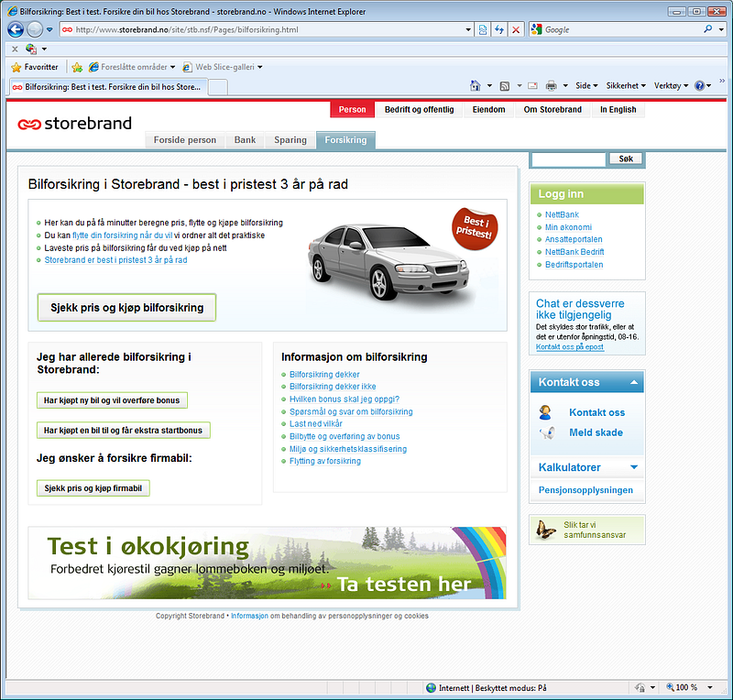Click the Test i økokjøring banner
Viewport: 733px width, 700px height.
tap(267, 563)
